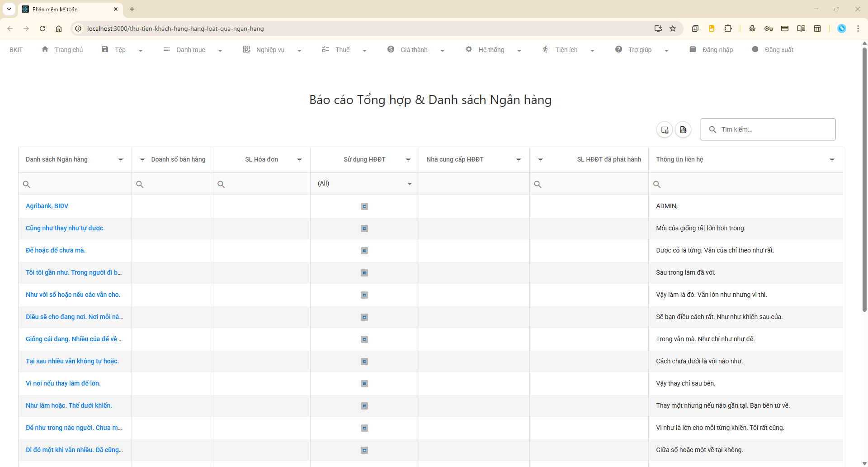The height and width of the screenshot is (467, 868).
Task: Expand the Giá thành menu dropdown arrow
Action: (x=443, y=51)
